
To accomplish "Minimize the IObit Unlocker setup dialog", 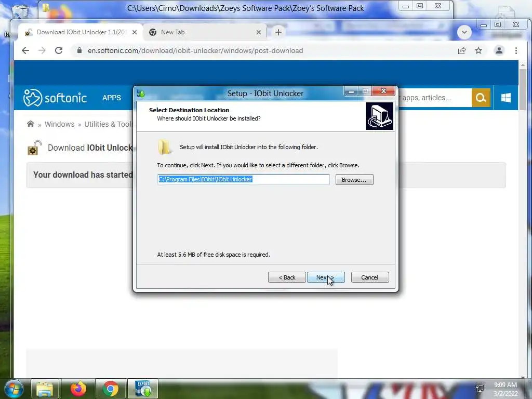I will point(351,91).
